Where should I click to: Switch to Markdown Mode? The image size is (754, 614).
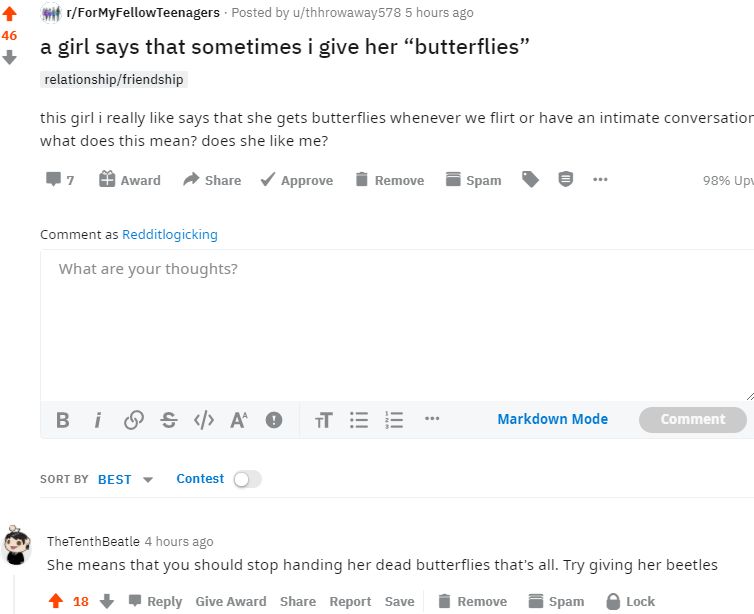(552, 419)
